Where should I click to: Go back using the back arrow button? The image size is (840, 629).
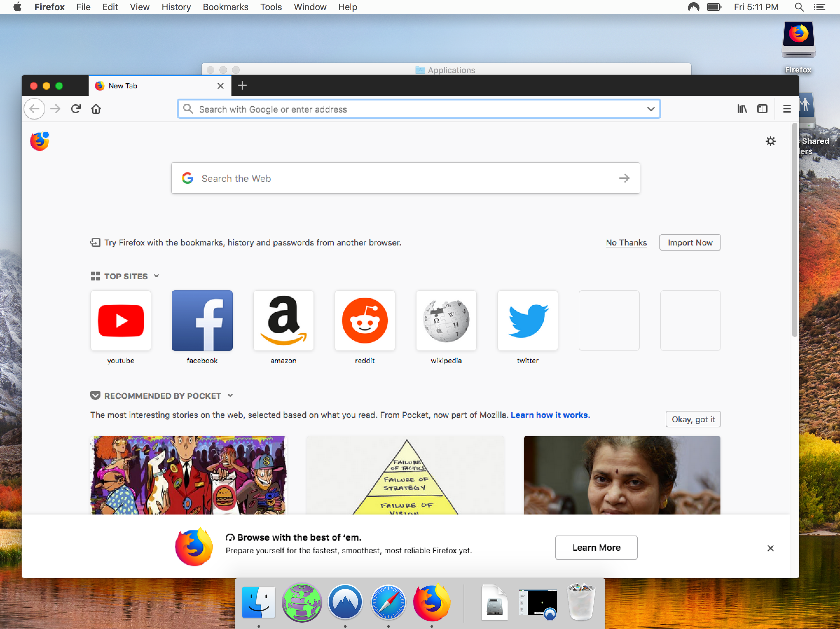click(x=34, y=109)
